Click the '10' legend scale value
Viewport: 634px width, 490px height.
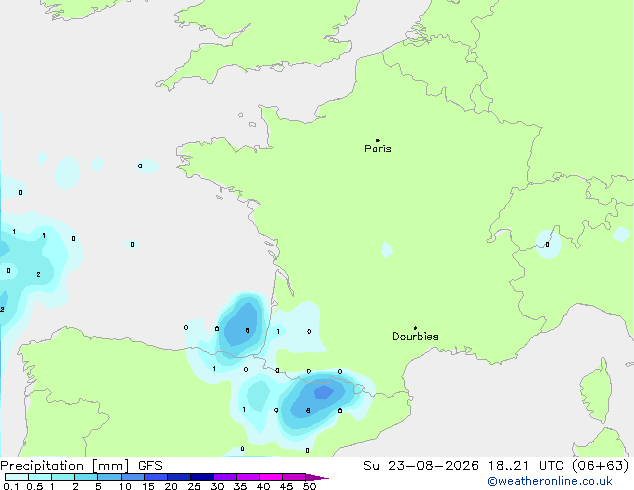point(125,486)
